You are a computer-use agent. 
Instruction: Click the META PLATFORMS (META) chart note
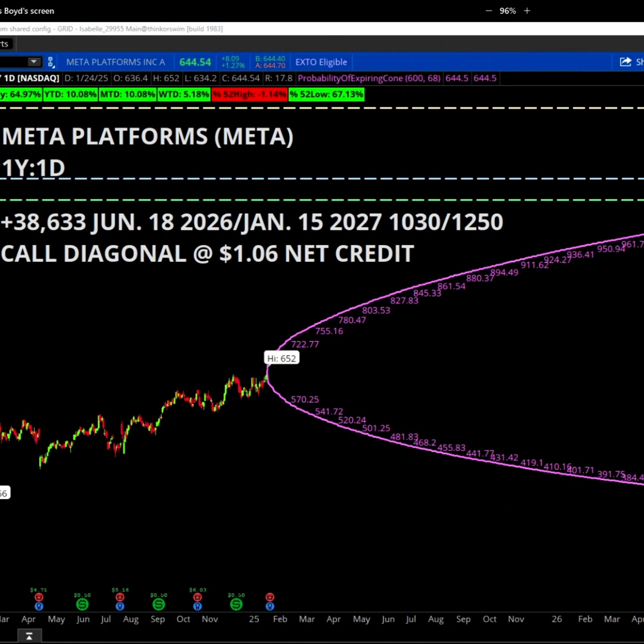tap(148, 136)
